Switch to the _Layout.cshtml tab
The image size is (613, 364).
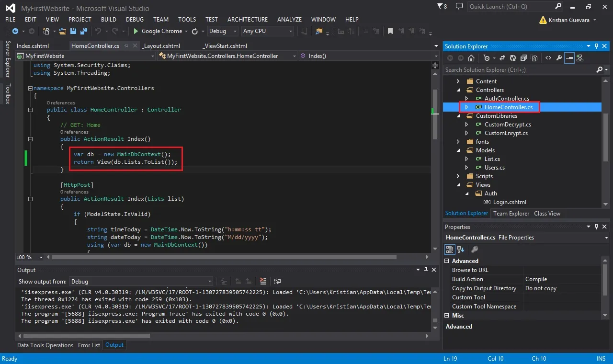[x=161, y=46]
